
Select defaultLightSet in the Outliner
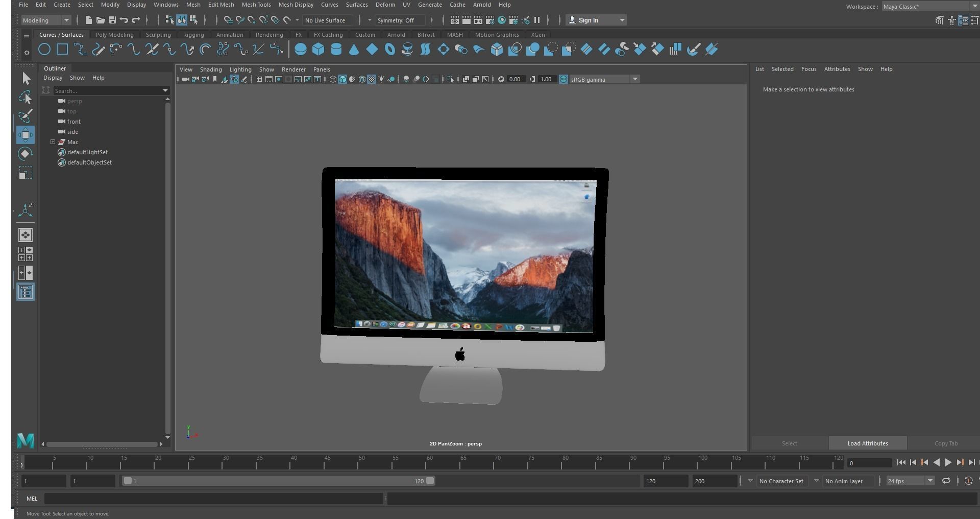(x=87, y=152)
